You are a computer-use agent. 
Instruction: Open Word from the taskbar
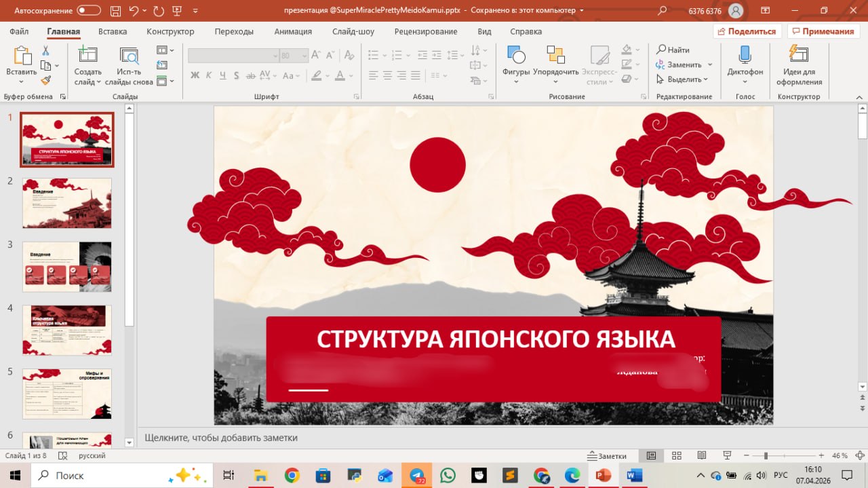[x=635, y=475]
